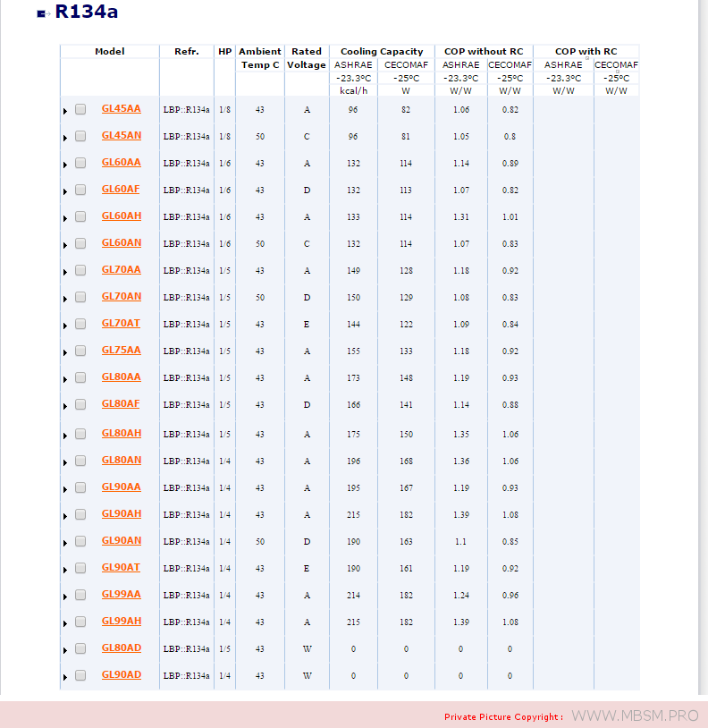Expand the GL45AN row arrow
Image resolution: width=708 pixels, height=728 pixels.
pos(64,138)
